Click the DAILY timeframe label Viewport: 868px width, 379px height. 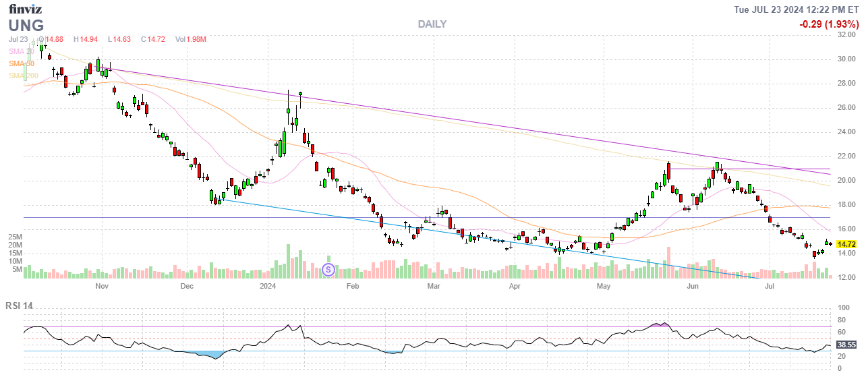[x=432, y=24]
